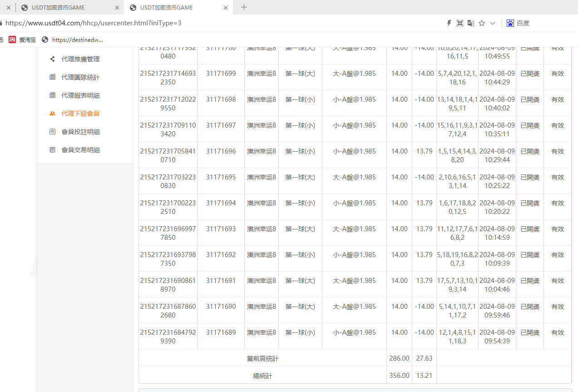Open 會員投註明細 menu item
Image resolution: width=578 pixels, height=392 pixels.
click(x=80, y=132)
